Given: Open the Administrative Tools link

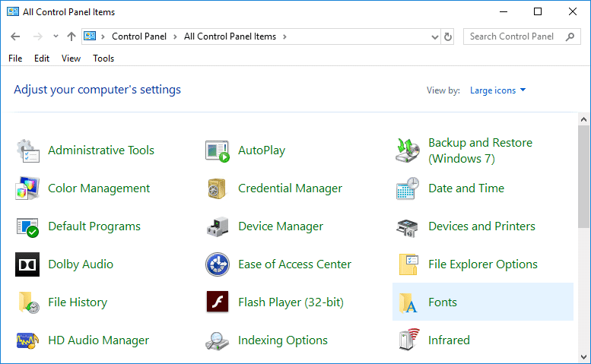Looking at the screenshot, I should pos(100,150).
